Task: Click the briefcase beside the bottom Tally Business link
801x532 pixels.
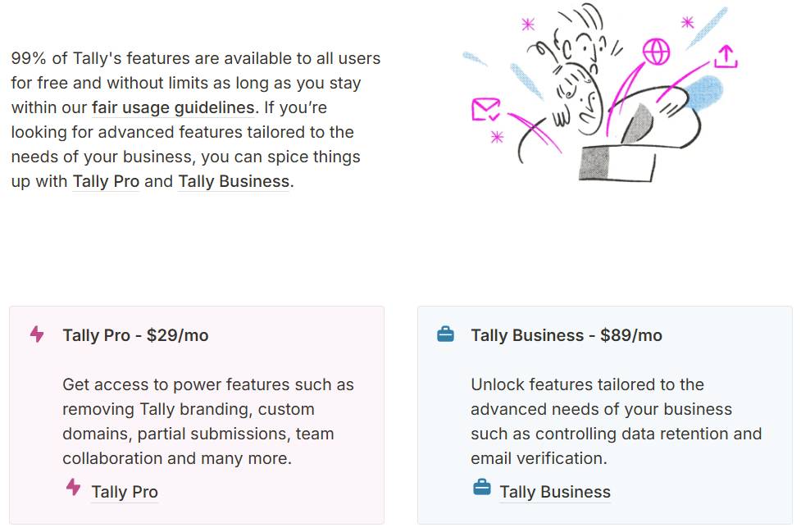Action: pyautogui.click(x=481, y=487)
